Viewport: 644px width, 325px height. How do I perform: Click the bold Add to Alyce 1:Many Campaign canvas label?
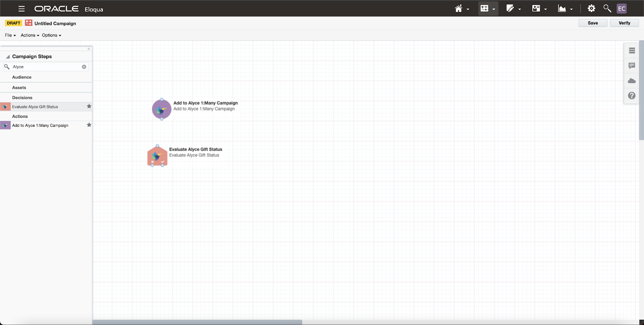[206, 103]
